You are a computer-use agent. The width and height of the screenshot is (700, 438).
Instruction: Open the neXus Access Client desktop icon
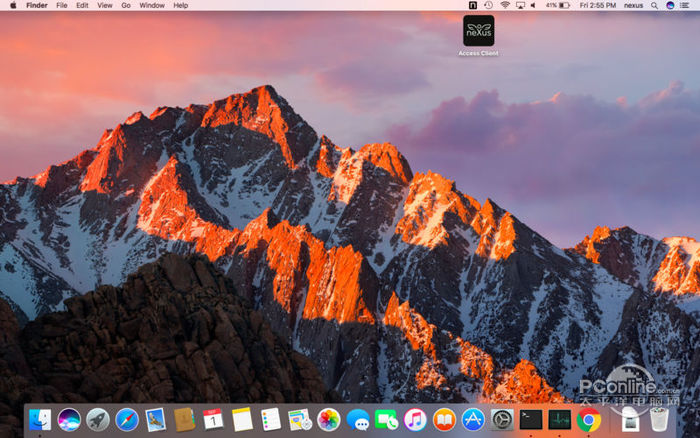tap(478, 31)
